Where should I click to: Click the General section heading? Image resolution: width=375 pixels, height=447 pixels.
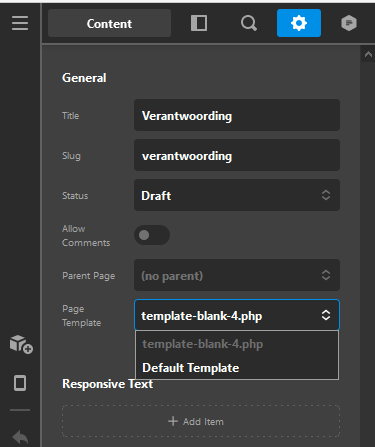click(84, 78)
